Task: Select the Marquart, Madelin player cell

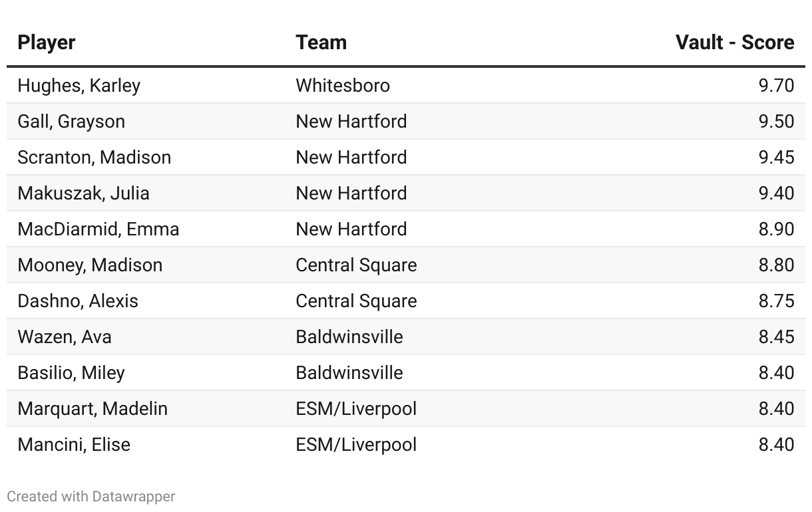Action: click(93, 409)
